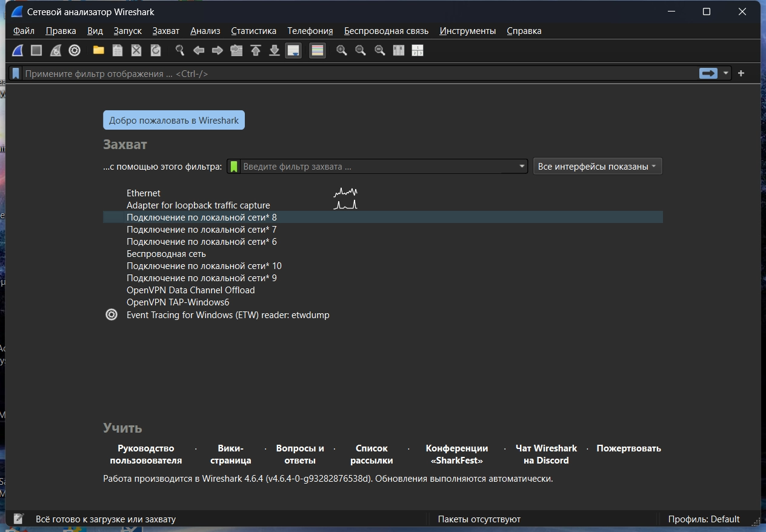766x532 pixels.
Task: Toggle auto-scroll during live capture
Action: point(293,51)
